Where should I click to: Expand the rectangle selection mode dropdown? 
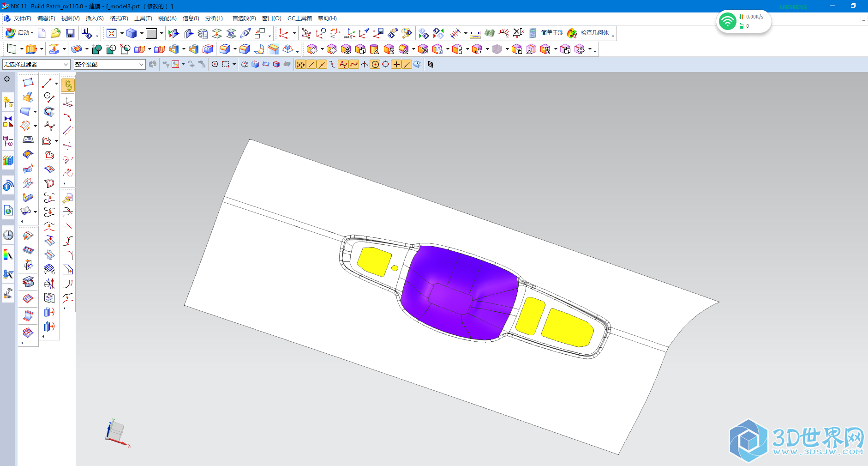click(234, 64)
